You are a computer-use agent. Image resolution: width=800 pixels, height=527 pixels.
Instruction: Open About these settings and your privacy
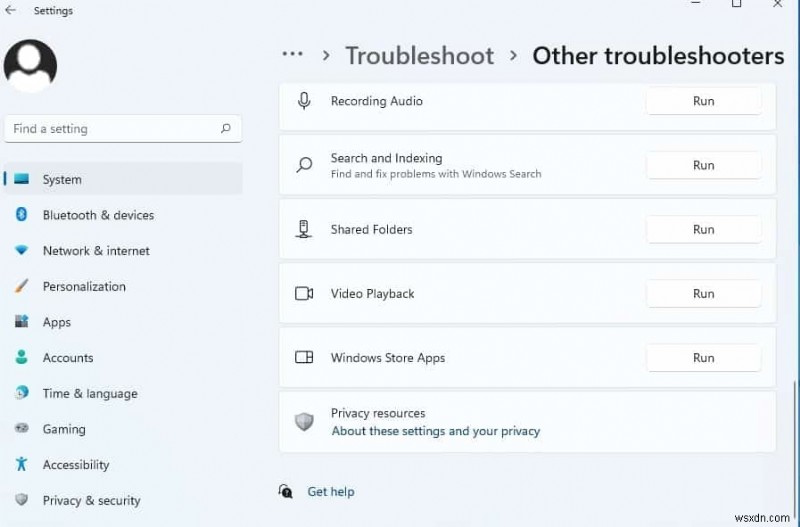[x=436, y=431]
